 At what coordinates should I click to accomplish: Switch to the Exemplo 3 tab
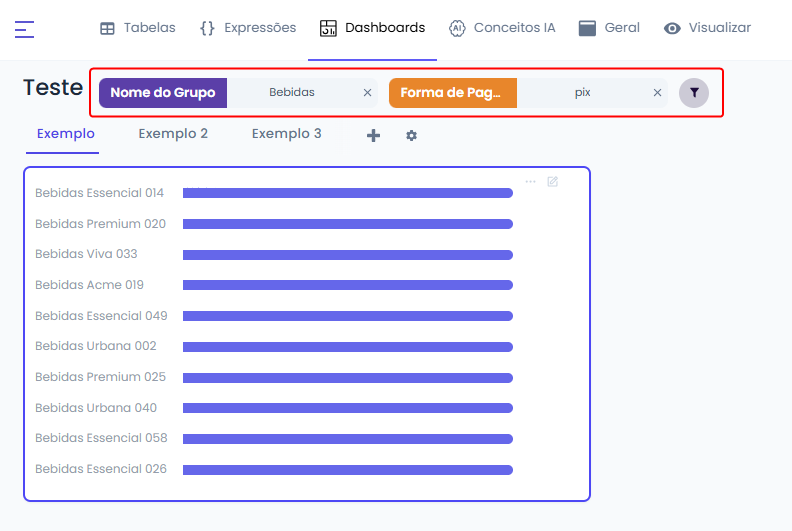coord(286,134)
